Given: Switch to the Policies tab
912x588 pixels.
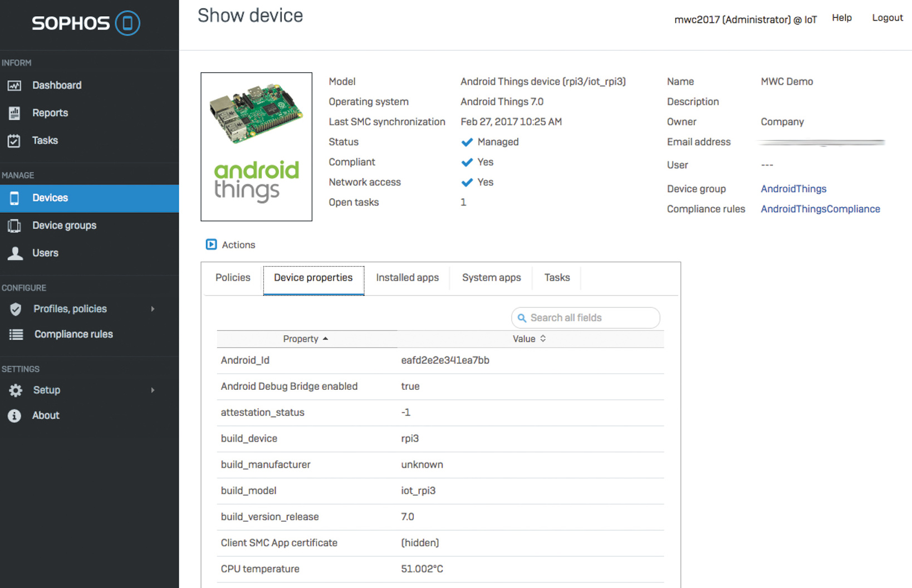Looking at the screenshot, I should tap(233, 278).
